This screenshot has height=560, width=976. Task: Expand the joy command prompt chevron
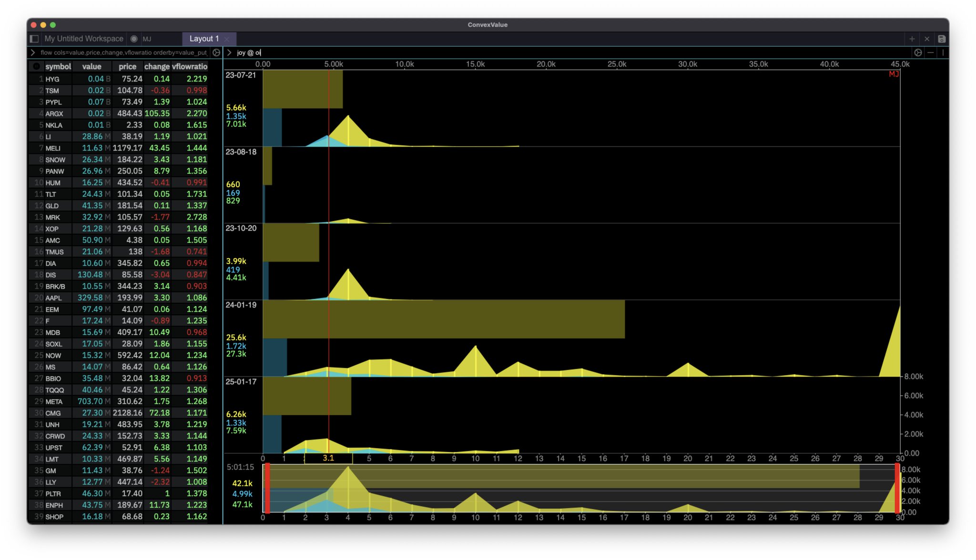pyautogui.click(x=229, y=52)
